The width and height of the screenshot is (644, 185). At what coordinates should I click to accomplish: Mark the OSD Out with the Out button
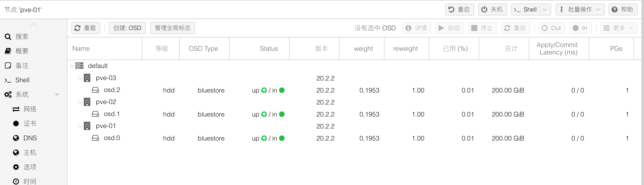point(552,28)
